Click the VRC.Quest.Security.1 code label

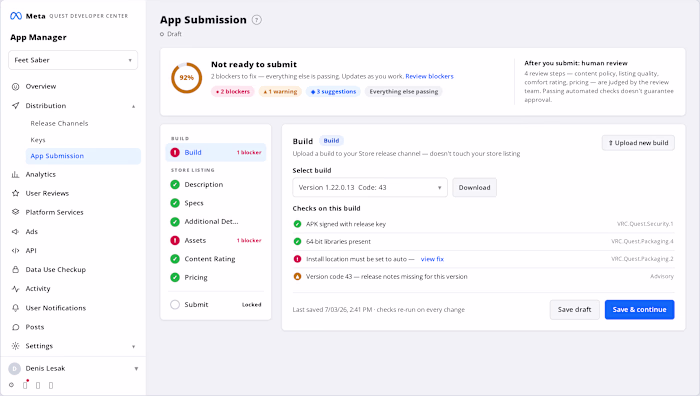click(645, 224)
